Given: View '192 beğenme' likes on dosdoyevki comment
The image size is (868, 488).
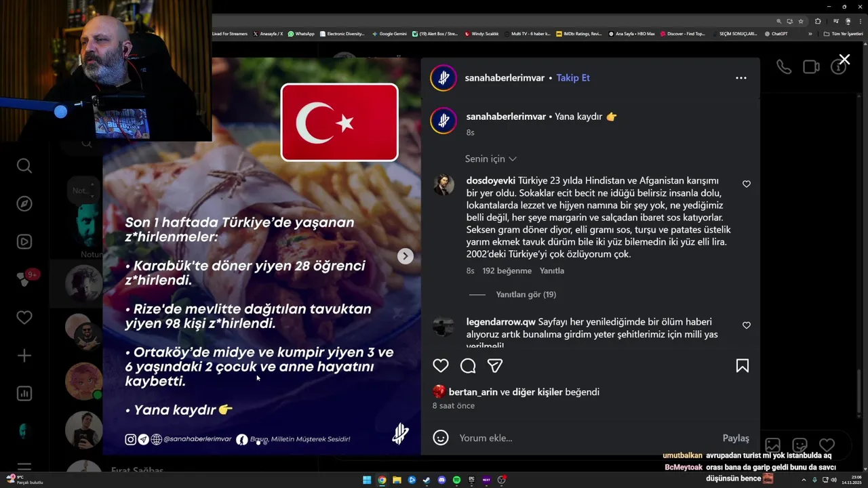Looking at the screenshot, I should (x=507, y=271).
